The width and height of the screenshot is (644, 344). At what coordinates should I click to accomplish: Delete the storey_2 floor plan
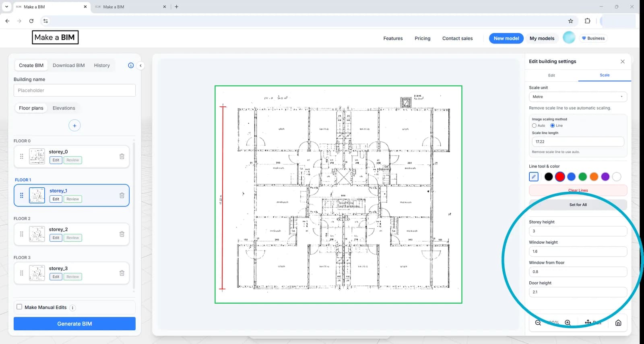tap(122, 234)
